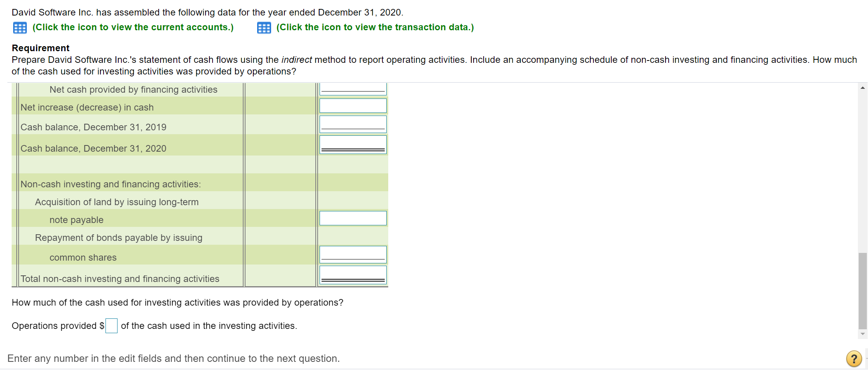Open the link to view current accounts

(133, 27)
